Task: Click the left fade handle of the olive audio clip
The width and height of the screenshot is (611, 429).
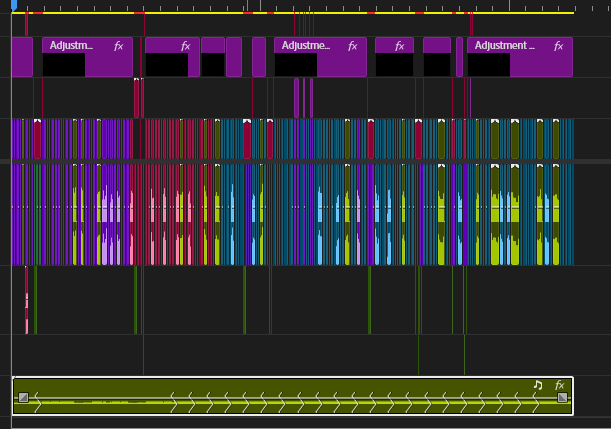Action: [x=23, y=397]
